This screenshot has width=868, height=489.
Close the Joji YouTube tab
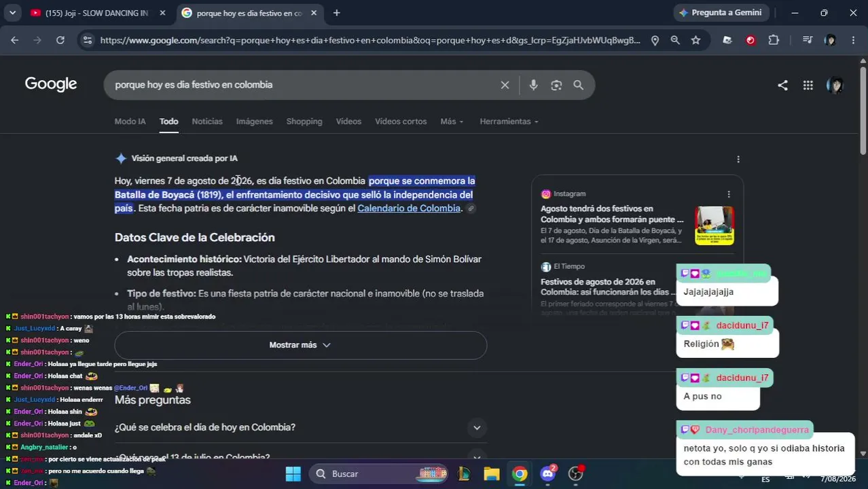coord(162,13)
